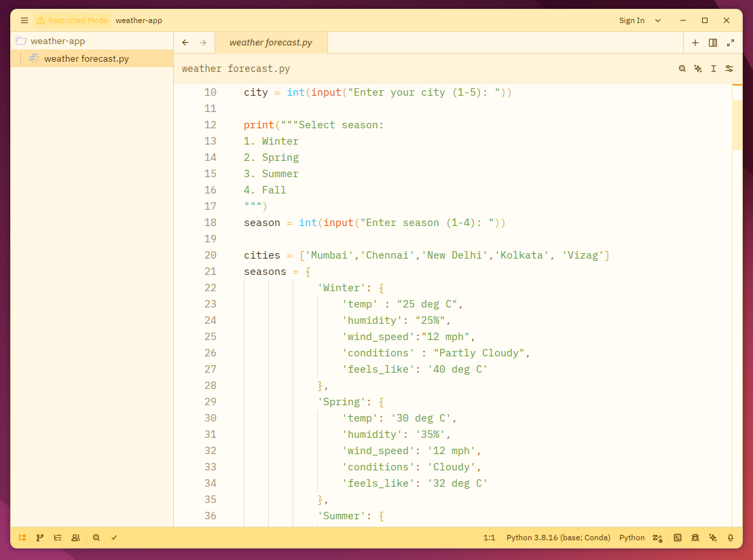Toggle the project panel in status bar
The height and width of the screenshot is (560, 753).
tap(22, 538)
